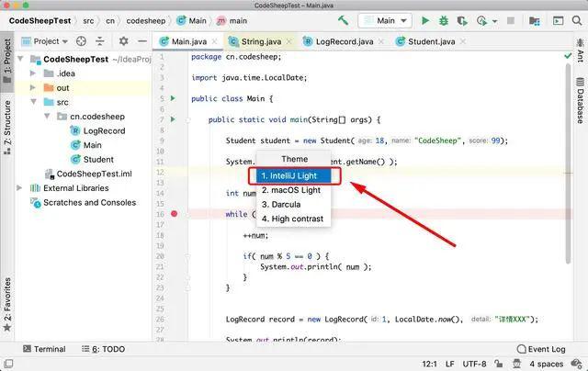Open the Database side panel
This screenshot has width=588, height=371.
tap(580, 100)
